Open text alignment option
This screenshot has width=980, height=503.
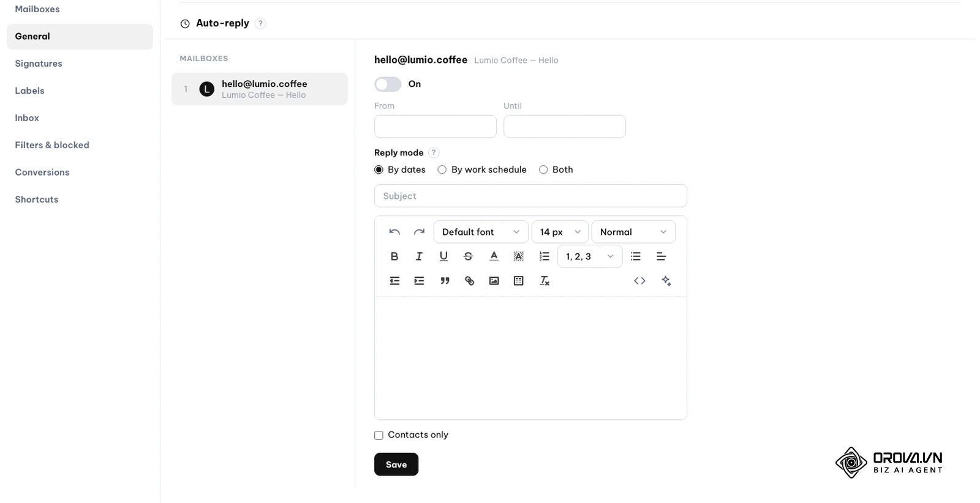pos(661,256)
